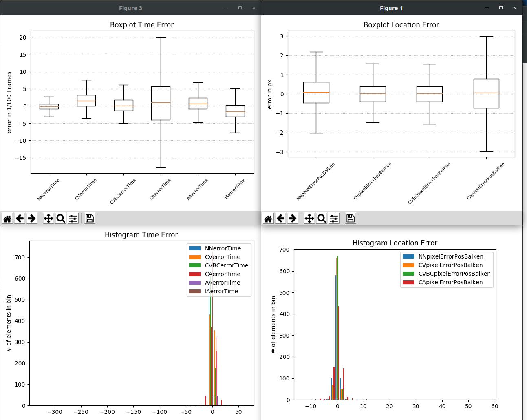Click the purple AAerrorTime legend swatch

pyautogui.click(x=195, y=283)
